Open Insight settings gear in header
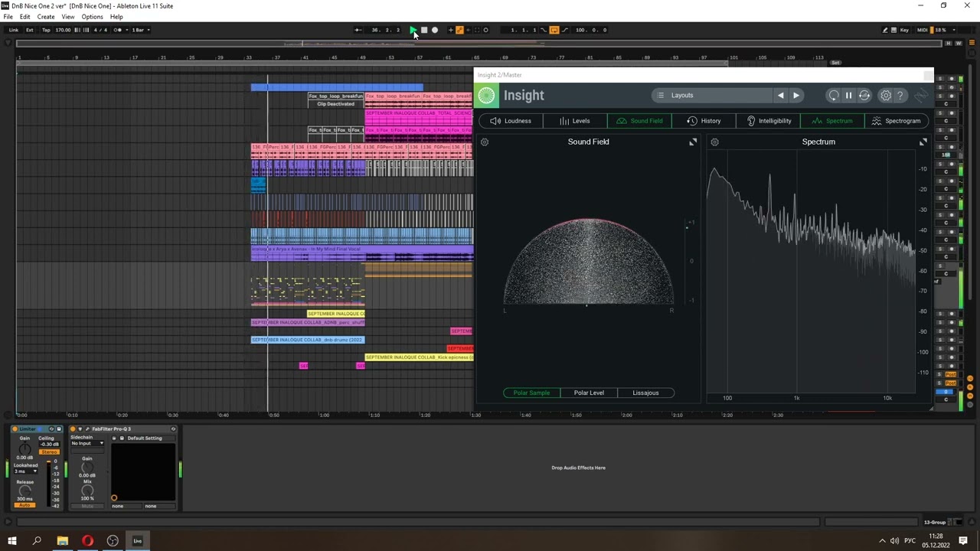Viewport: 980px width, 551px height. click(886, 96)
